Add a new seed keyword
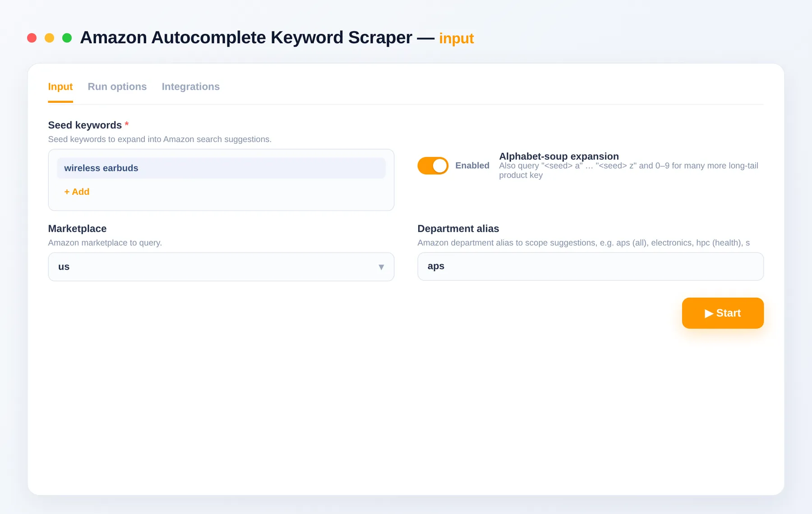Image resolution: width=812 pixels, height=514 pixels. click(77, 192)
